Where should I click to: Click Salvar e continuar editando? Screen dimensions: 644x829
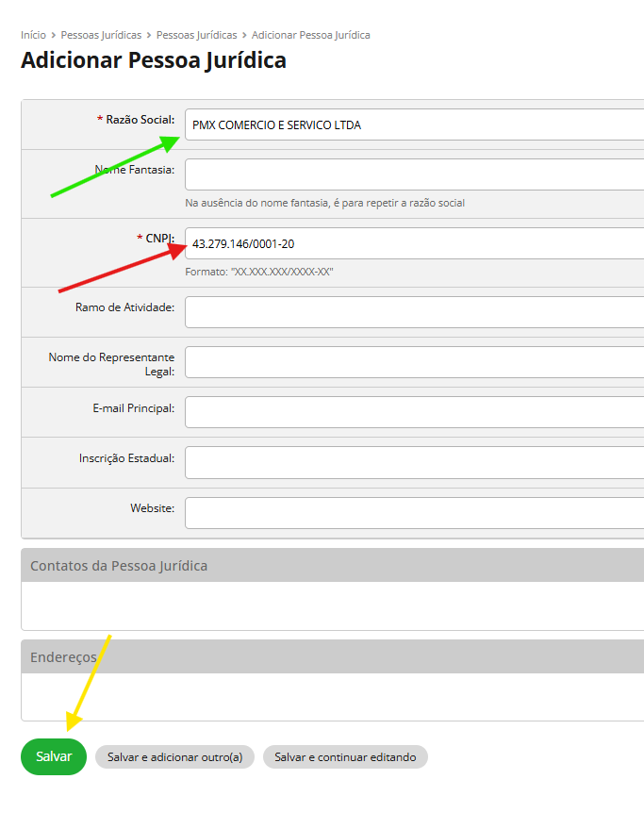tap(345, 757)
